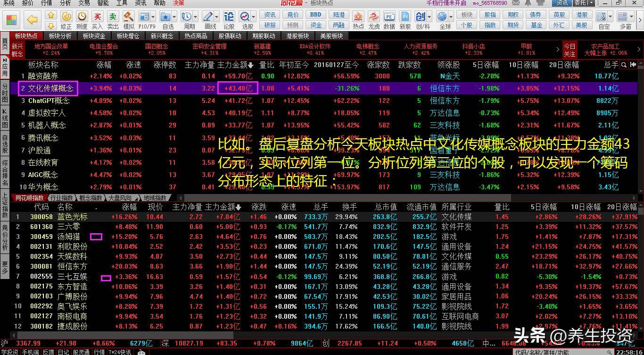Switch to the 港股板块 tab

click(298, 36)
